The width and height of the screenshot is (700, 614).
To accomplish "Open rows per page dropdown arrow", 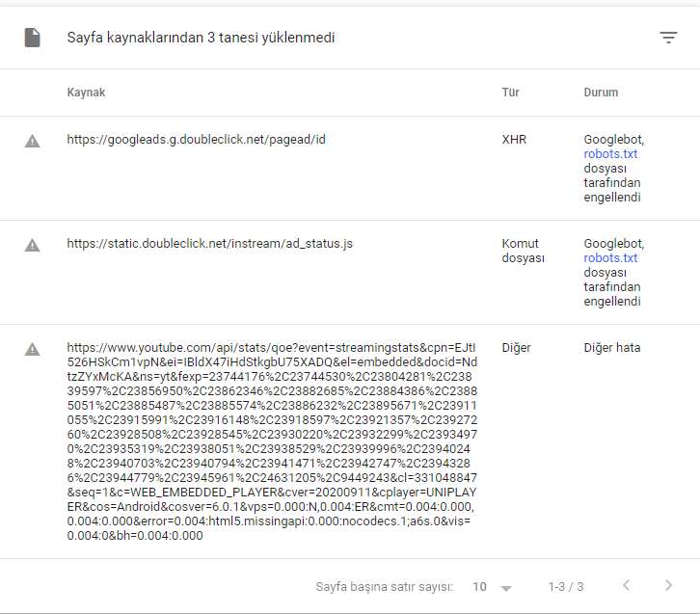I will (x=506, y=588).
